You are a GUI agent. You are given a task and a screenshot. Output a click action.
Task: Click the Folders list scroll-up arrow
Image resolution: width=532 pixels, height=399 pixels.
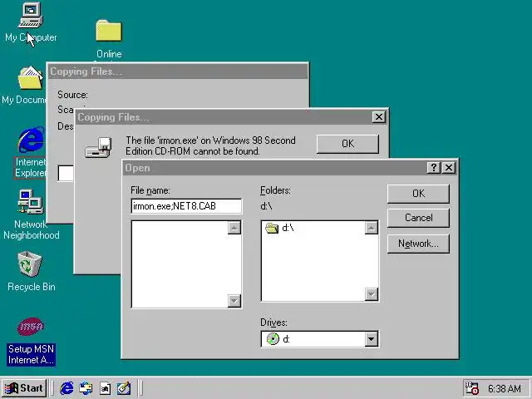pyautogui.click(x=372, y=228)
